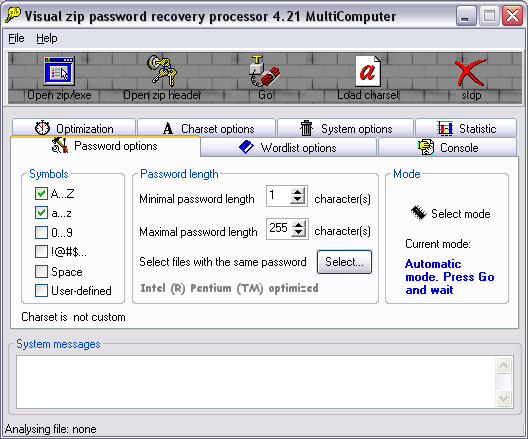Click the red X stop icon
This screenshot has height=439, width=528.
coord(471,72)
